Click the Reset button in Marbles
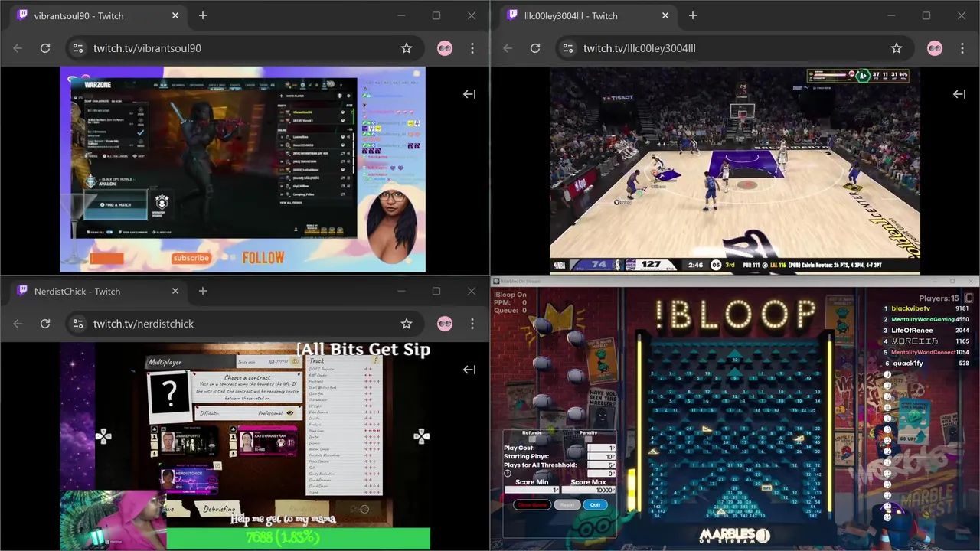 567,505
